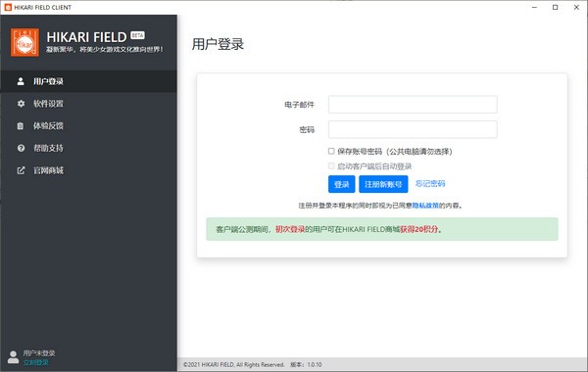Toggle the 启动客户端后自动登录 checkbox
The width and height of the screenshot is (588, 372).
(331, 165)
